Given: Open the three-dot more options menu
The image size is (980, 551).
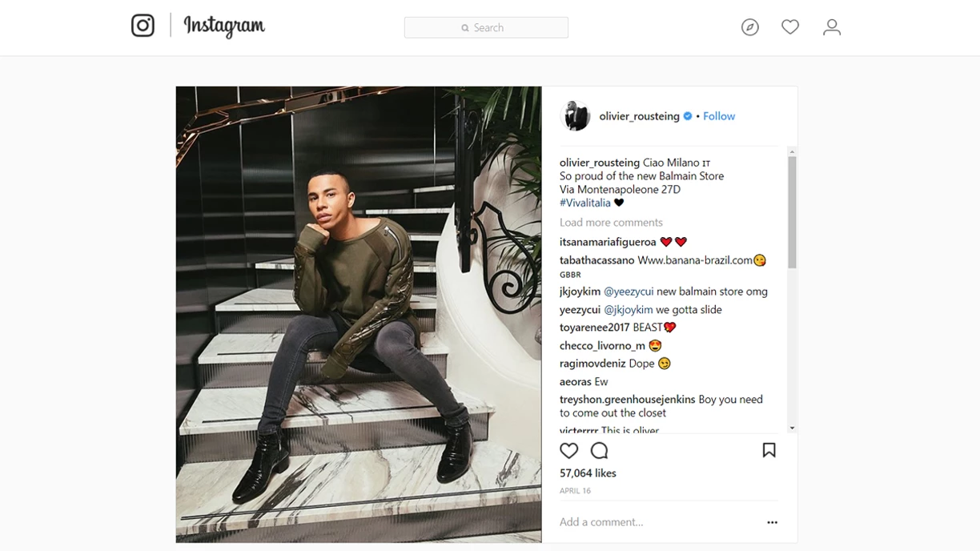Looking at the screenshot, I should [772, 522].
